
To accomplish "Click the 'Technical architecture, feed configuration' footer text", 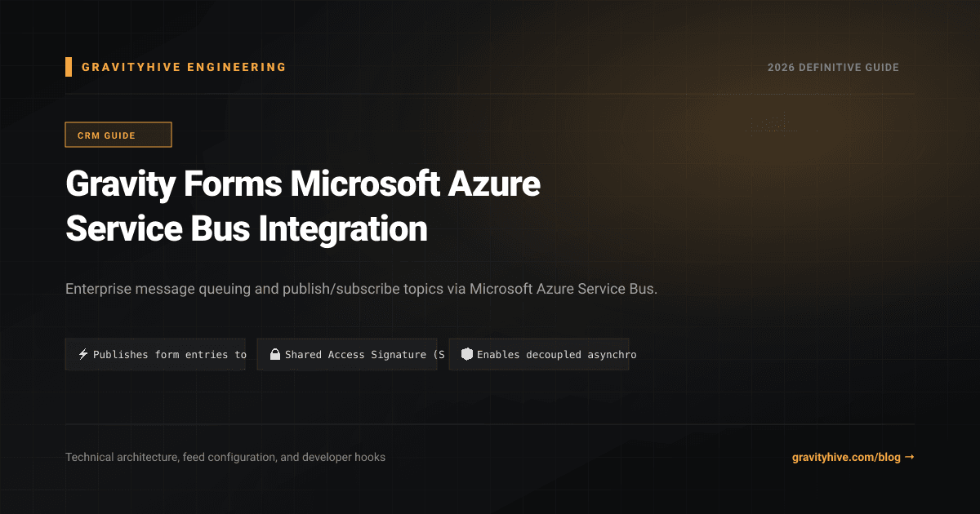I will coord(225,458).
